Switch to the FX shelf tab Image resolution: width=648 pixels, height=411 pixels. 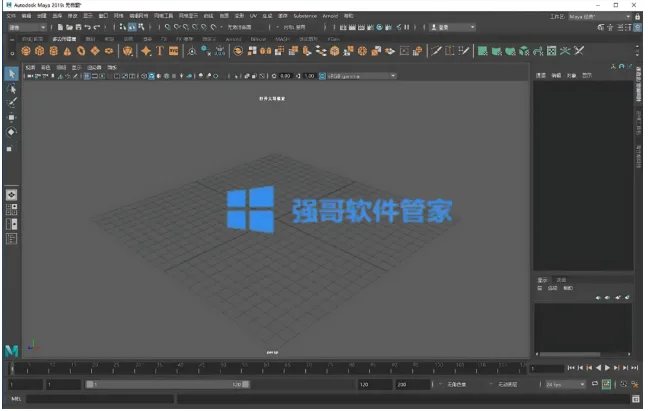tap(164, 39)
